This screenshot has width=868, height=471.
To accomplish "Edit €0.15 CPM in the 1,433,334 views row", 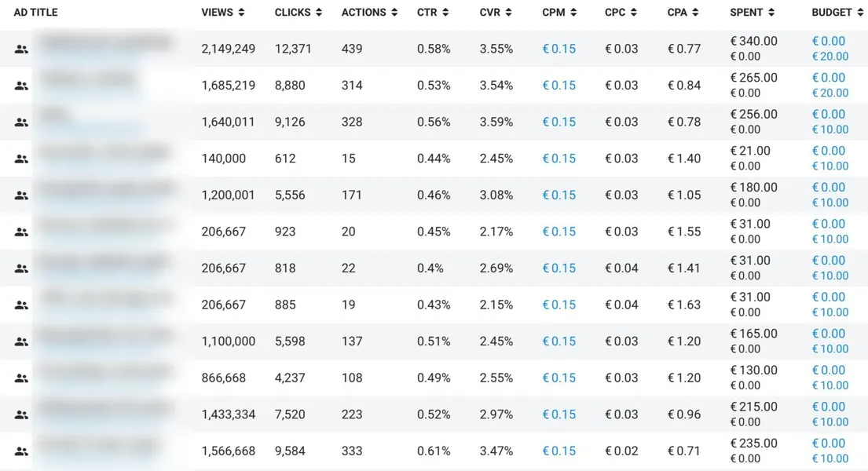I will pos(559,414).
